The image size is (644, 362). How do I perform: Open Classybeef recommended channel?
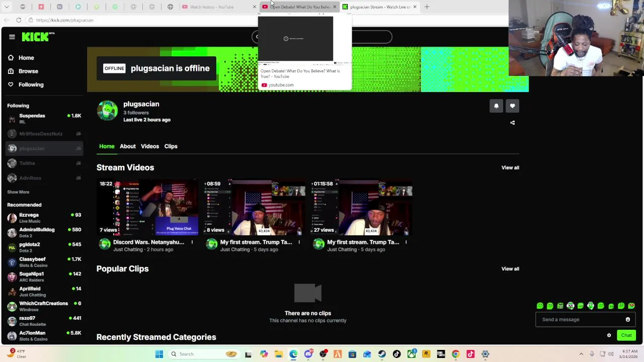[44, 262]
